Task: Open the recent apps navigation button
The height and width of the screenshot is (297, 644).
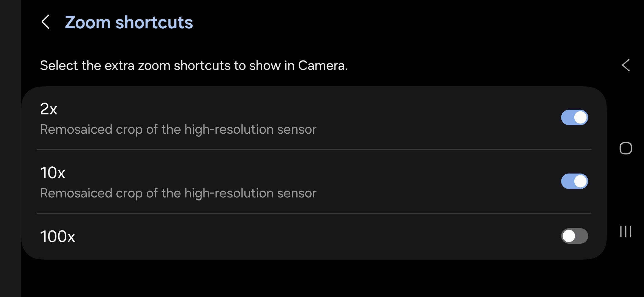Action: pyautogui.click(x=626, y=231)
